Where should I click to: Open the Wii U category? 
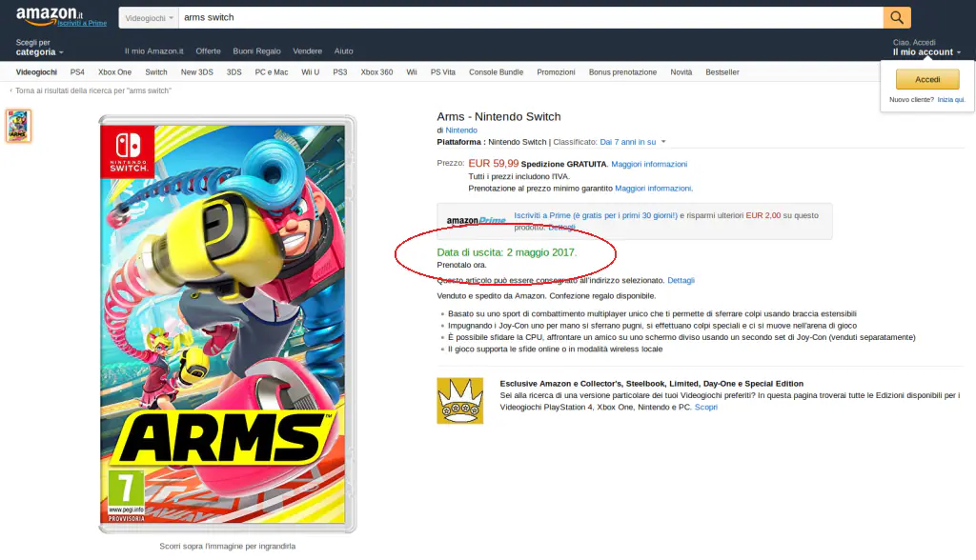[310, 72]
